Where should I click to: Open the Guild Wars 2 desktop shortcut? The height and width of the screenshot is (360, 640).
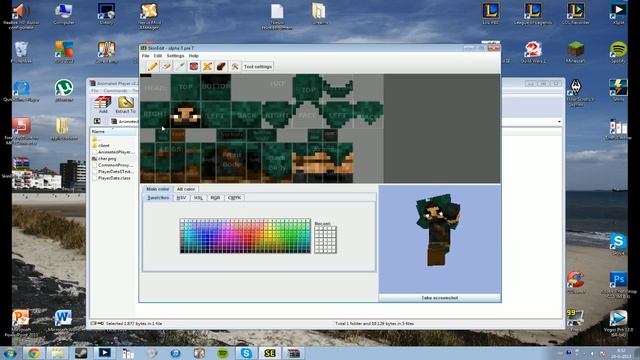(x=533, y=52)
